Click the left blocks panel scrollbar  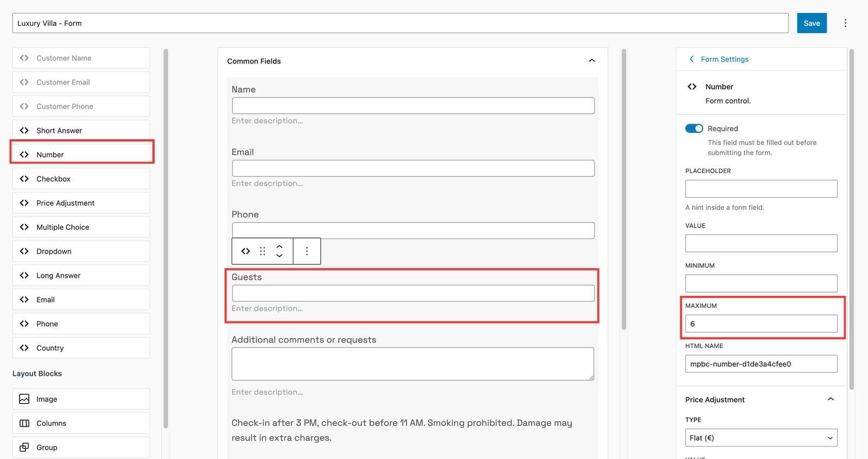point(165,238)
